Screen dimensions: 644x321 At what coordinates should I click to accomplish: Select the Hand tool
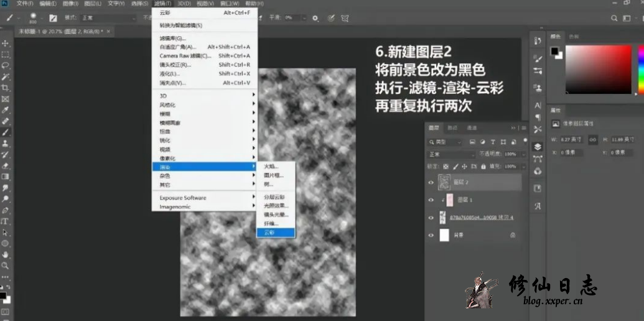click(x=6, y=254)
